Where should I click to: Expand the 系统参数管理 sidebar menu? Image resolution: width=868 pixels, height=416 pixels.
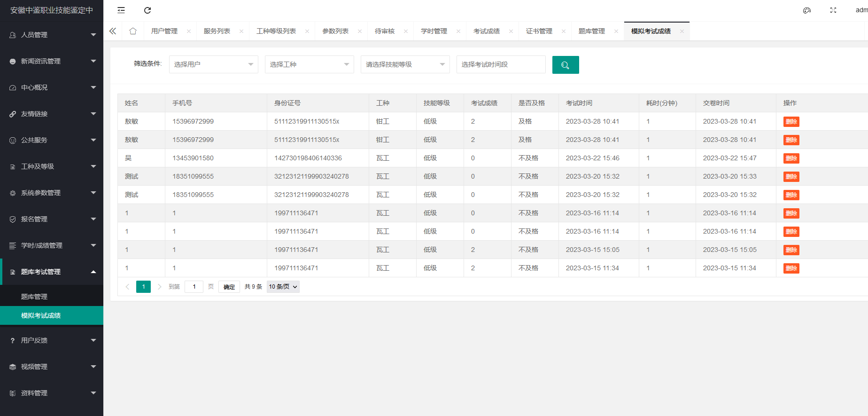click(52, 193)
